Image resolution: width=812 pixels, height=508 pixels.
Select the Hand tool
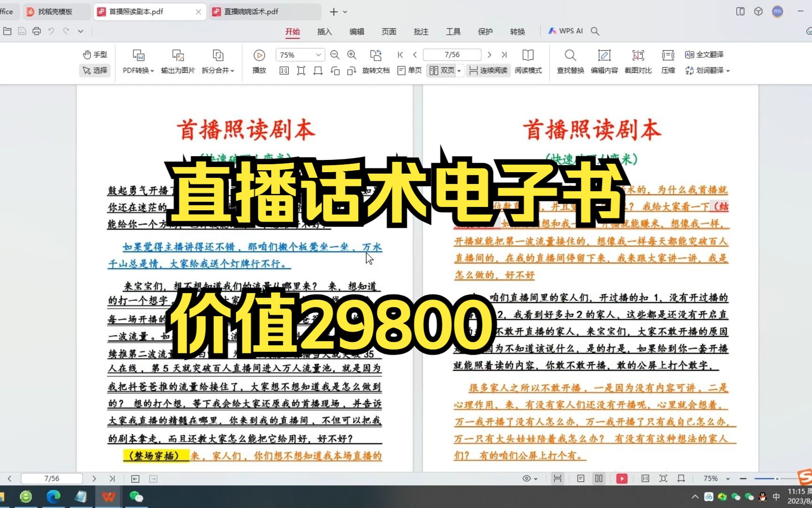point(95,55)
